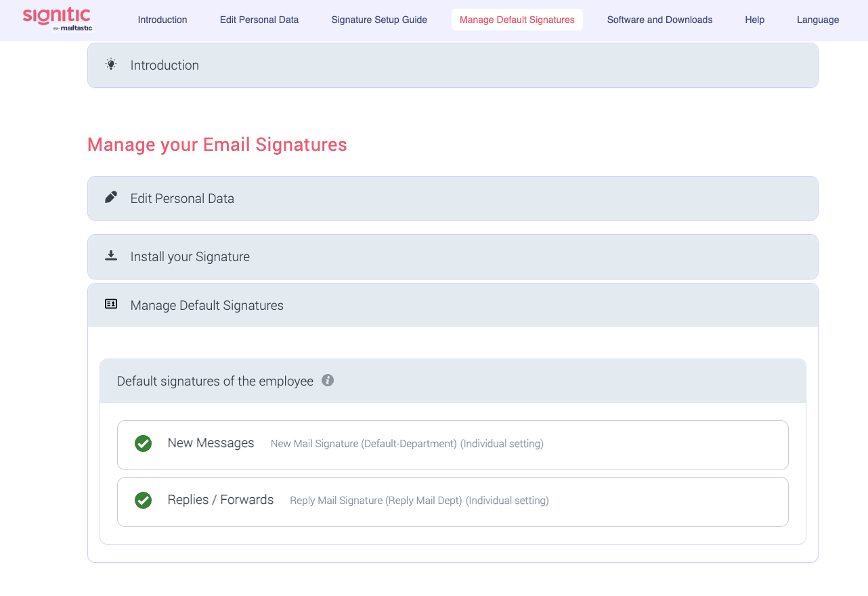The height and width of the screenshot is (596, 868).
Task: Click the ID card icon for Manage Default Signatures
Action: [111, 304]
